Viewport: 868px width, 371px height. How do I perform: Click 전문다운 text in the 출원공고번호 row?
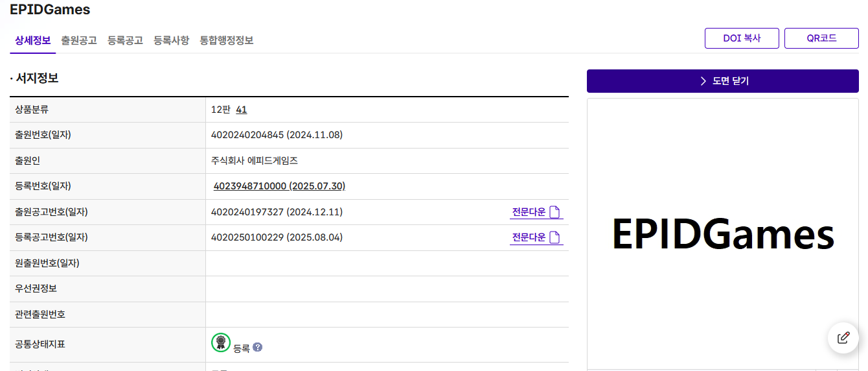click(x=529, y=212)
